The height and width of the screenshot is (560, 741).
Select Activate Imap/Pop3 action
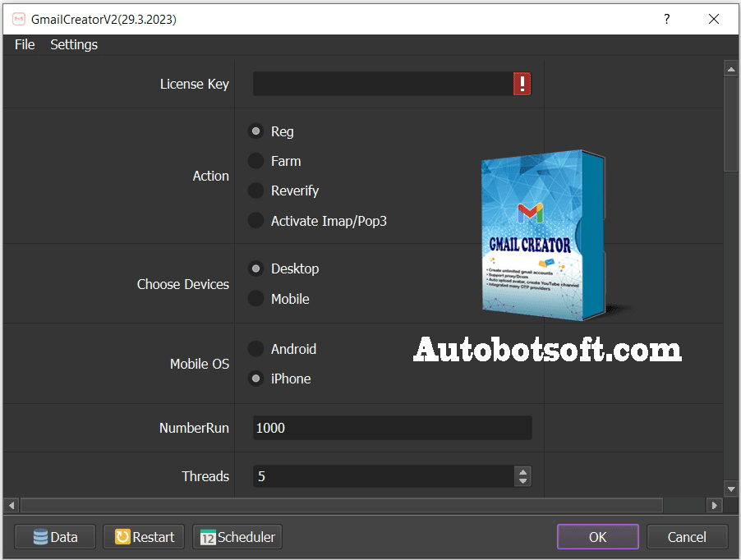click(x=317, y=221)
